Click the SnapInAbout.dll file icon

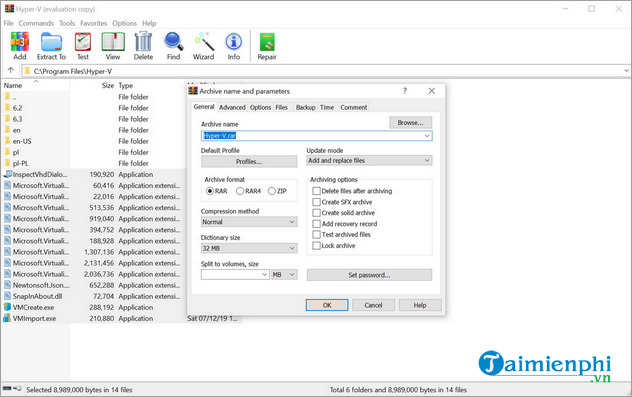pyautogui.click(x=7, y=296)
